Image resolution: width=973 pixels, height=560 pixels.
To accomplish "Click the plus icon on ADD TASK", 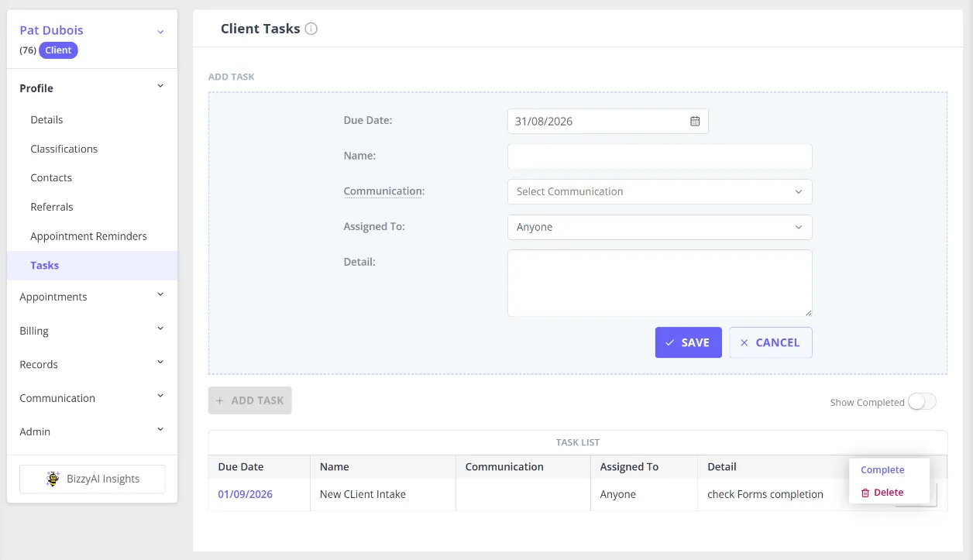I will tap(220, 400).
